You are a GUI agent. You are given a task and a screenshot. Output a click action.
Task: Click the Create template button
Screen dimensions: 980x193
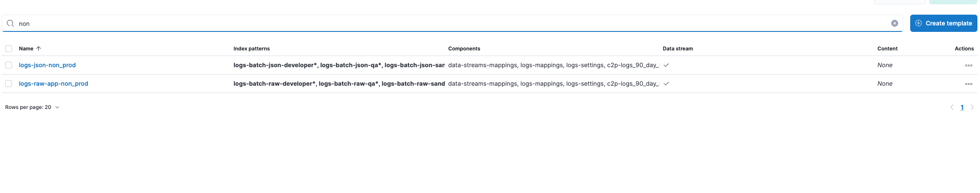[x=943, y=23]
